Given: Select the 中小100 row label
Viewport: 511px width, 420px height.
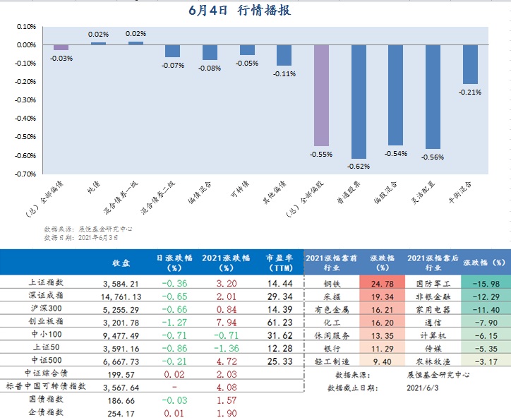Looking at the screenshot, I should (x=46, y=335).
